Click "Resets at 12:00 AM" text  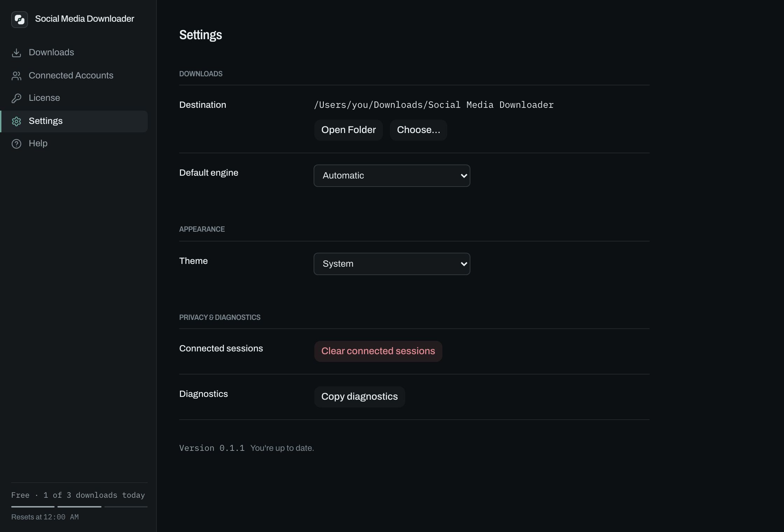(x=45, y=517)
